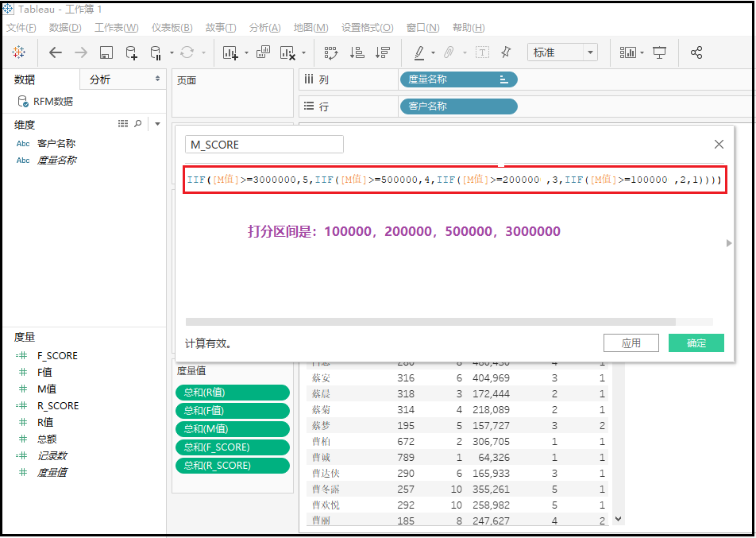Click the add new data source icon

coord(131,52)
